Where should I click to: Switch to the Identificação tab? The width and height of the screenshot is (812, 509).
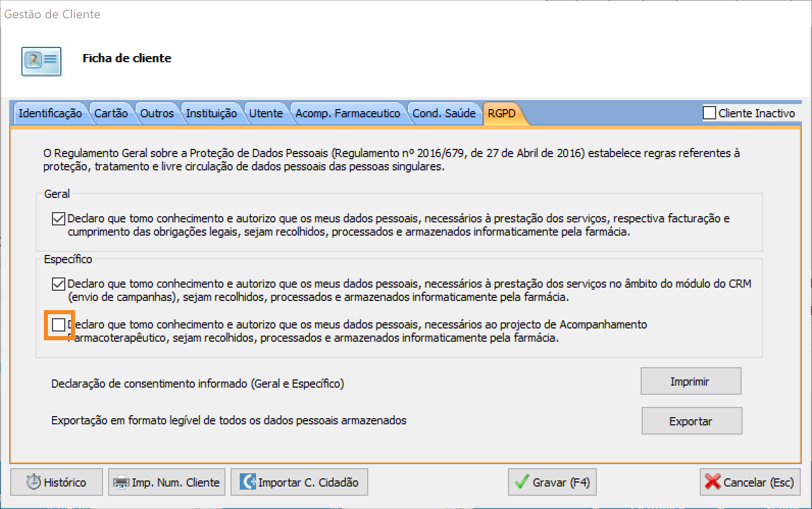click(50, 113)
